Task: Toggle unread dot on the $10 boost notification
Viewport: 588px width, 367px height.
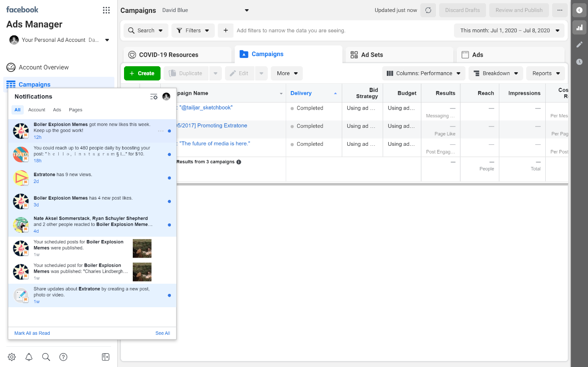Action: (x=170, y=155)
